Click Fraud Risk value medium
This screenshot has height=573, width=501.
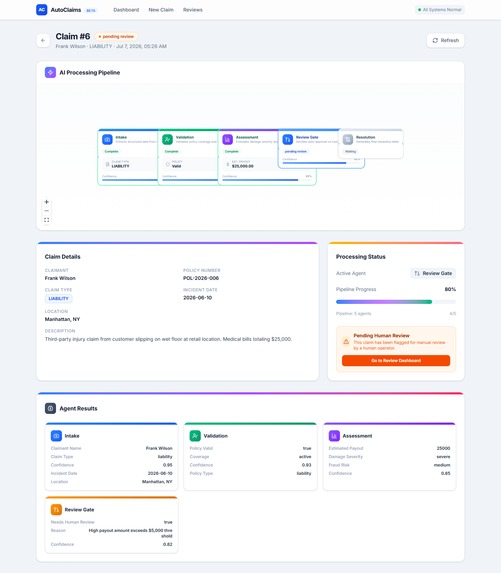pos(442,465)
